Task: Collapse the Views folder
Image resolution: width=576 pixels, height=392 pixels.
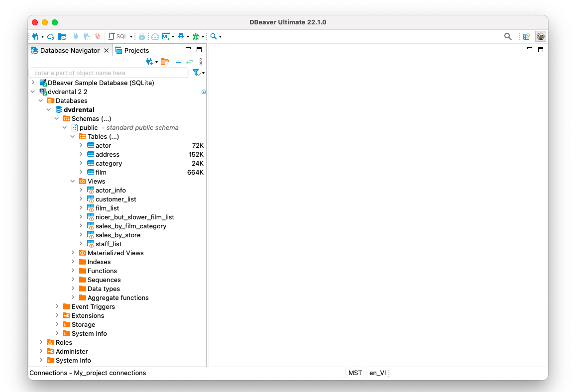Action: coord(73,181)
